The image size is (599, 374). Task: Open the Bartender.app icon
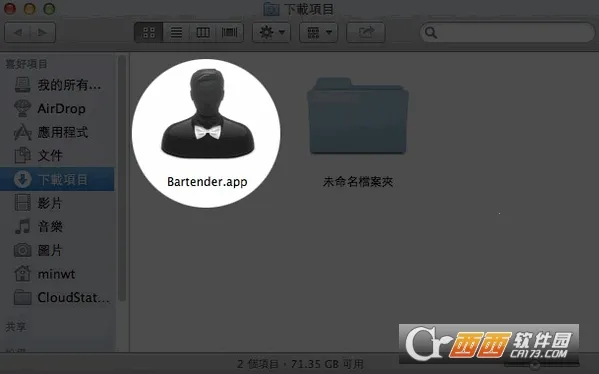207,114
